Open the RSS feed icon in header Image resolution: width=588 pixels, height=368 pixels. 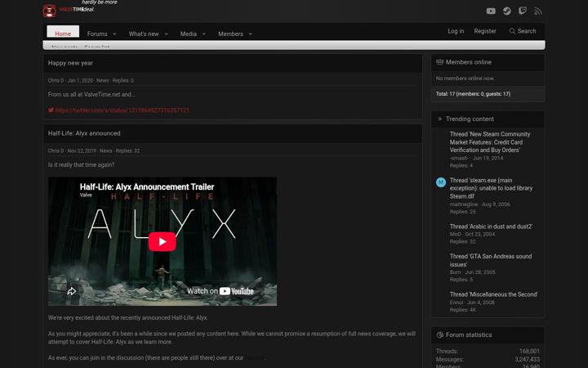pos(538,11)
